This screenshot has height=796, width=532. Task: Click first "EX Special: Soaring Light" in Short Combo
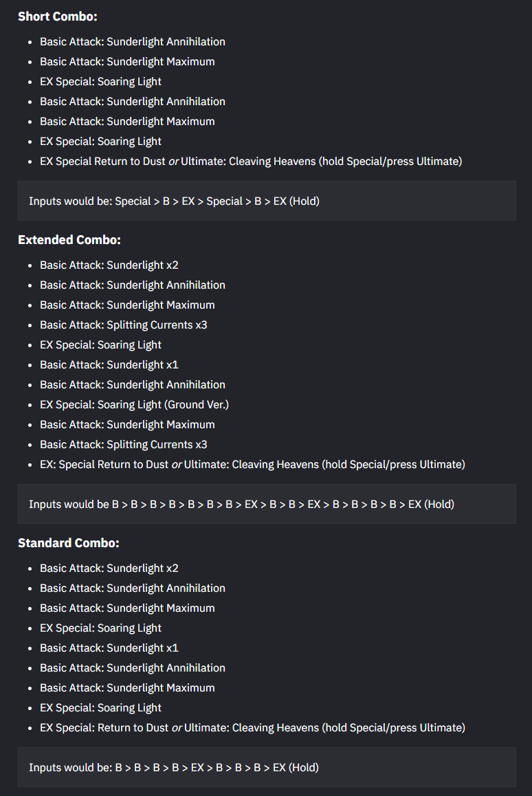tap(101, 82)
